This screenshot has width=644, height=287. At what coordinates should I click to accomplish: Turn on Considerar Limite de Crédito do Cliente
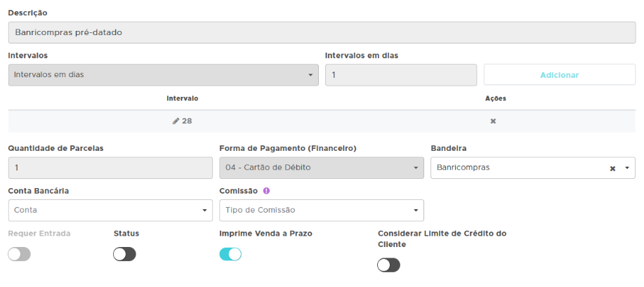[x=388, y=265]
